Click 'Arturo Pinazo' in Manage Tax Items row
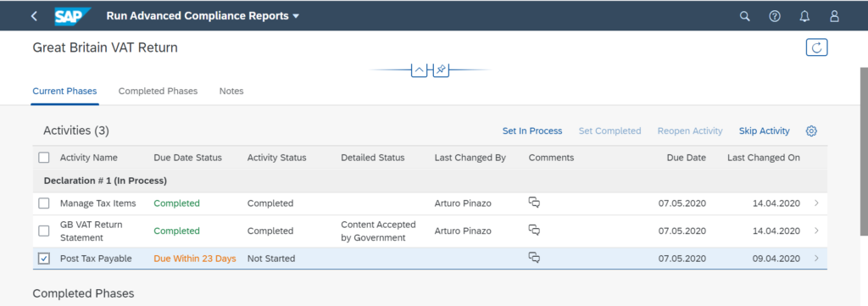Image resolution: width=868 pixels, height=306 pixels. pyautogui.click(x=463, y=203)
